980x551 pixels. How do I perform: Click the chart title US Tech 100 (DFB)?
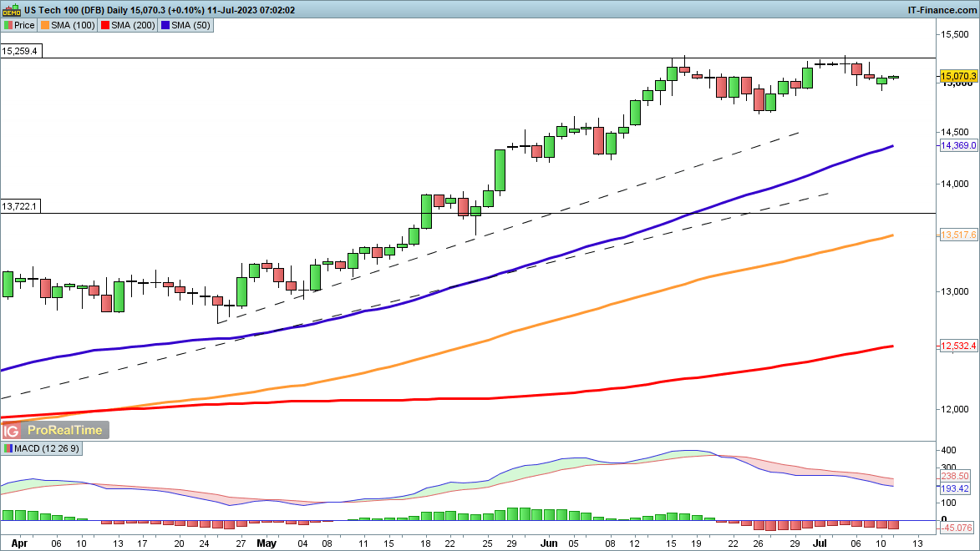point(64,10)
